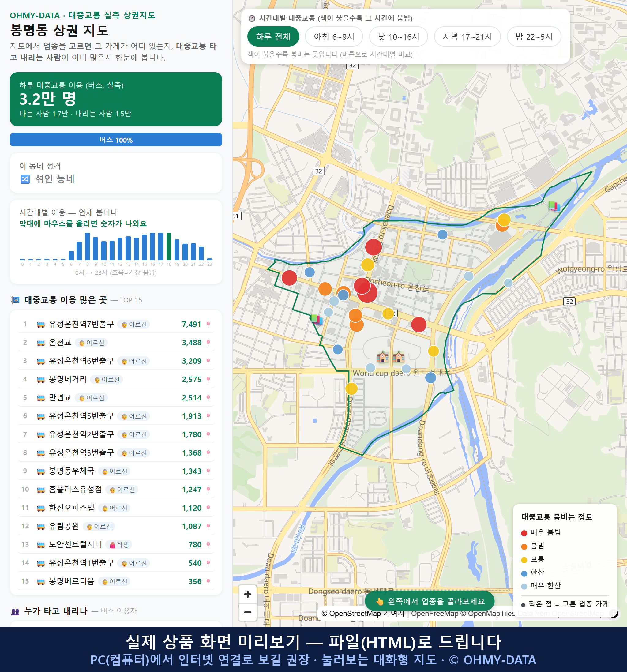Select the 봉명베르디움 row name

click(x=72, y=581)
